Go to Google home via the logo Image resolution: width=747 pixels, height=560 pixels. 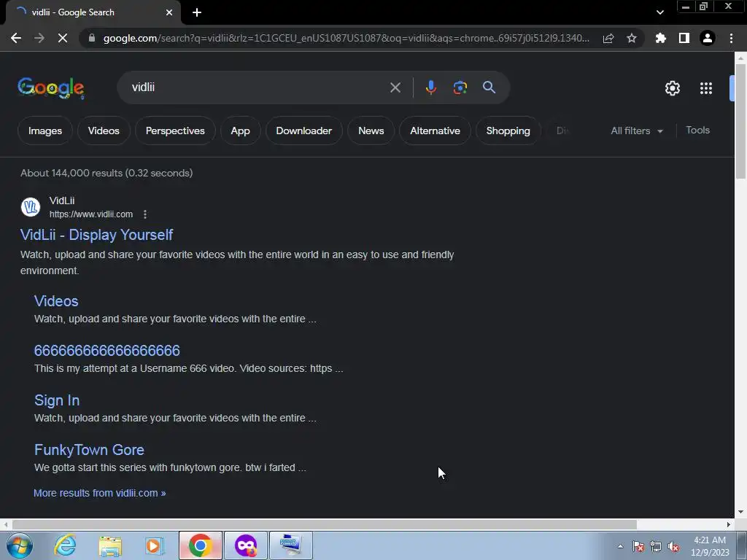point(51,88)
